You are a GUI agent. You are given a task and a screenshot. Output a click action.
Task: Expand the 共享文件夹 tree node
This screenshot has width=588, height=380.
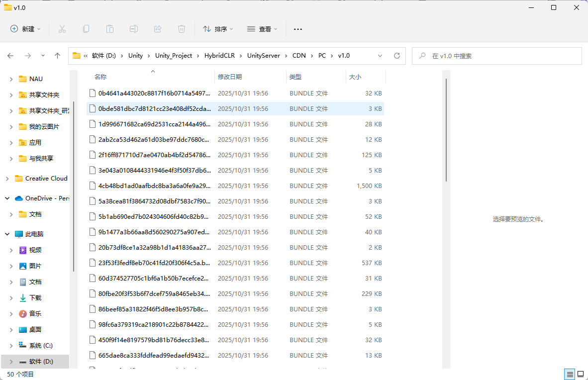pos(11,95)
